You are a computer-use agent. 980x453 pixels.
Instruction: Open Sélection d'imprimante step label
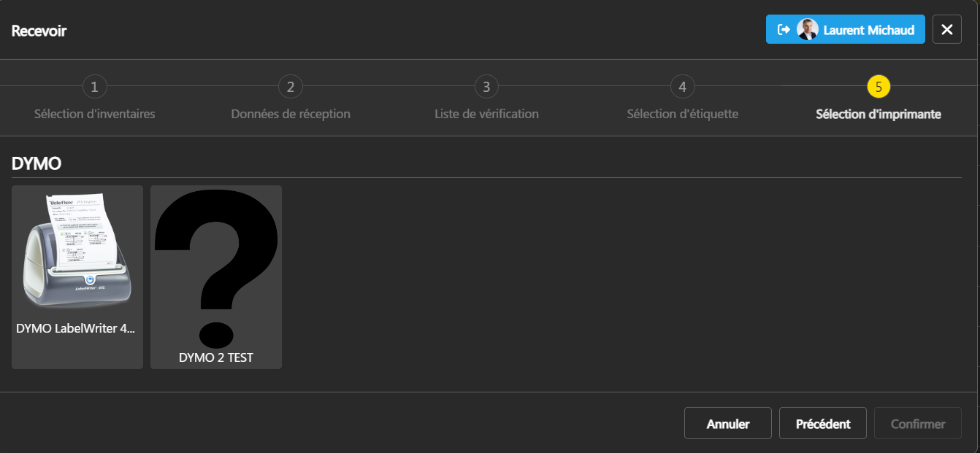click(x=878, y=114)
